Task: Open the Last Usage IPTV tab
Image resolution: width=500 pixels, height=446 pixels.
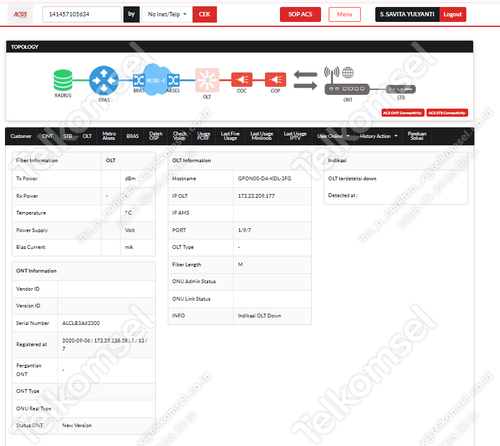Action: [x=295, y=136]
